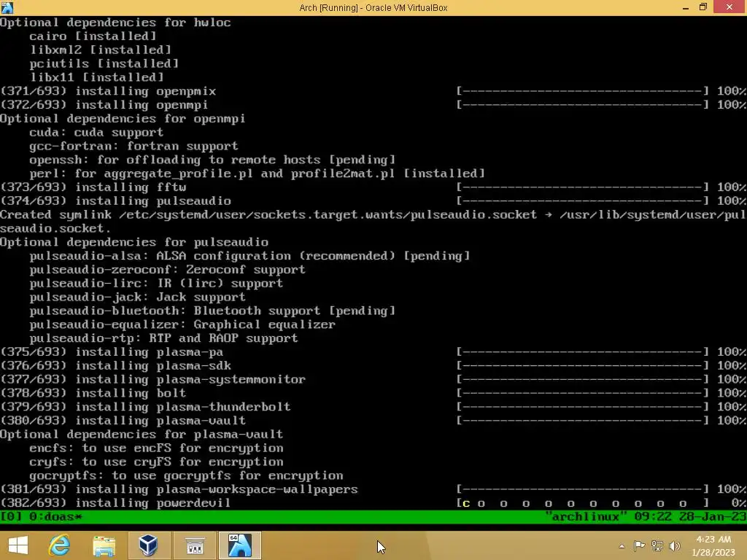This screenshot has height=560, width=747.
Task: Open File Explorer from taskbar
Action: 104,545
